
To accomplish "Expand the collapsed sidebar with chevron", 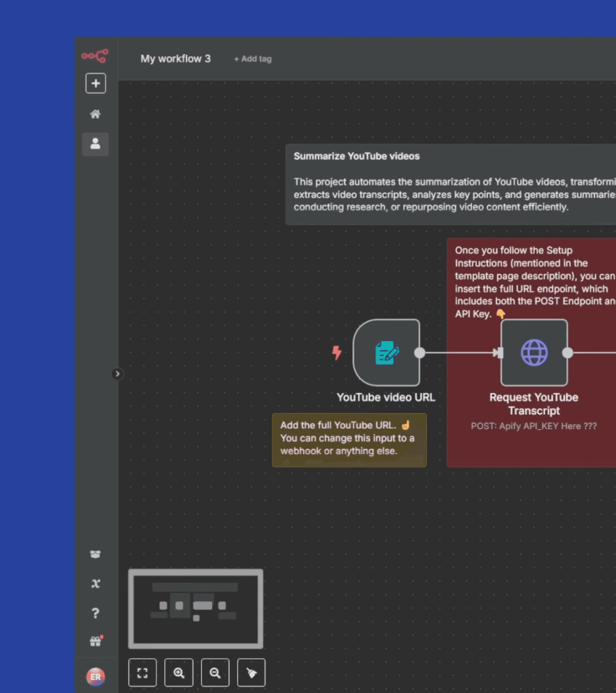I will click(x=117, y=374).
